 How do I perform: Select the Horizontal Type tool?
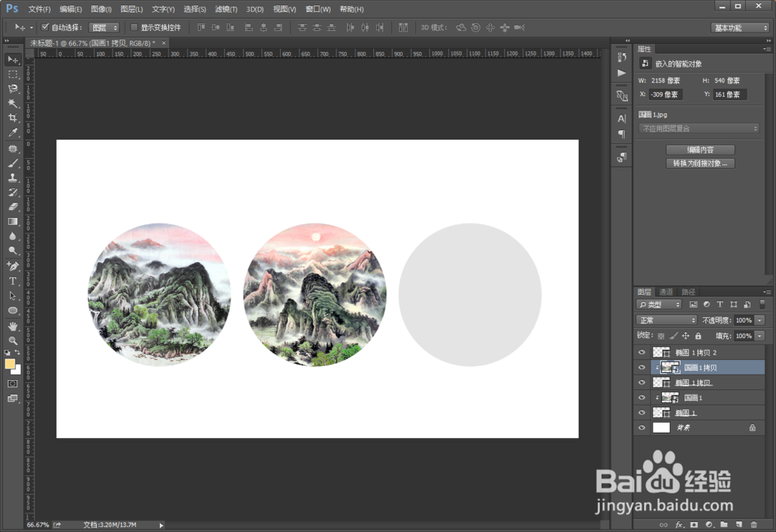tap(13, 281)
